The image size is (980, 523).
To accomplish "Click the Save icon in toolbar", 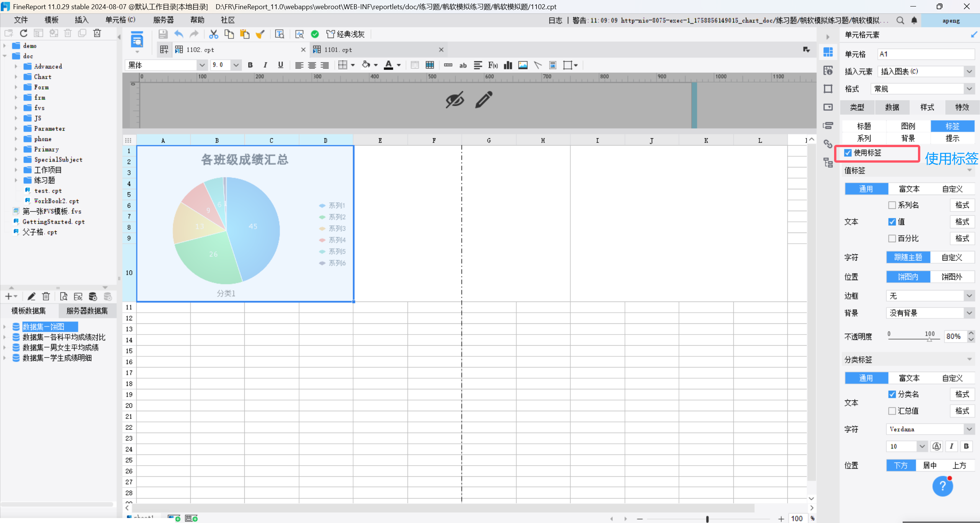I will [x=163, y=34].
